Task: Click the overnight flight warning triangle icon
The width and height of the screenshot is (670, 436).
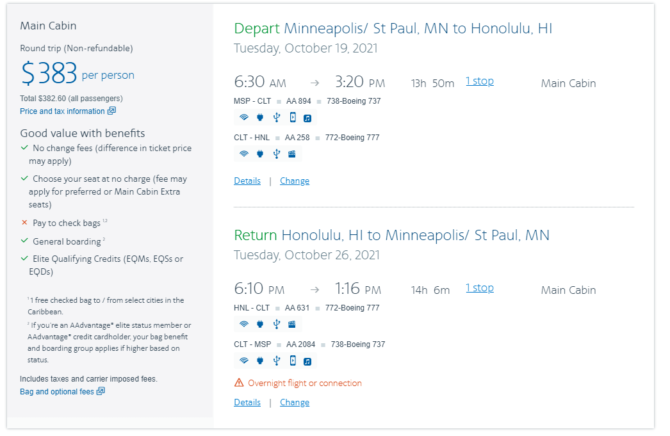Action: click(239, 383)
